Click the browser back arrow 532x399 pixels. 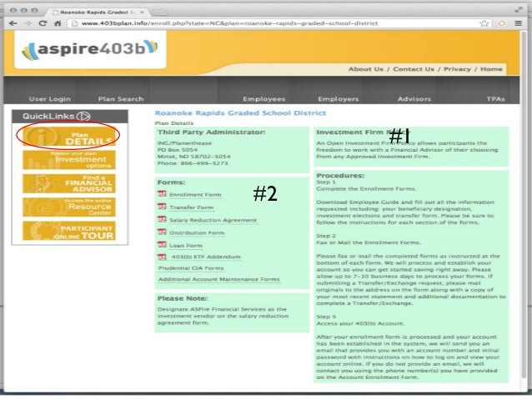point(13,23)
